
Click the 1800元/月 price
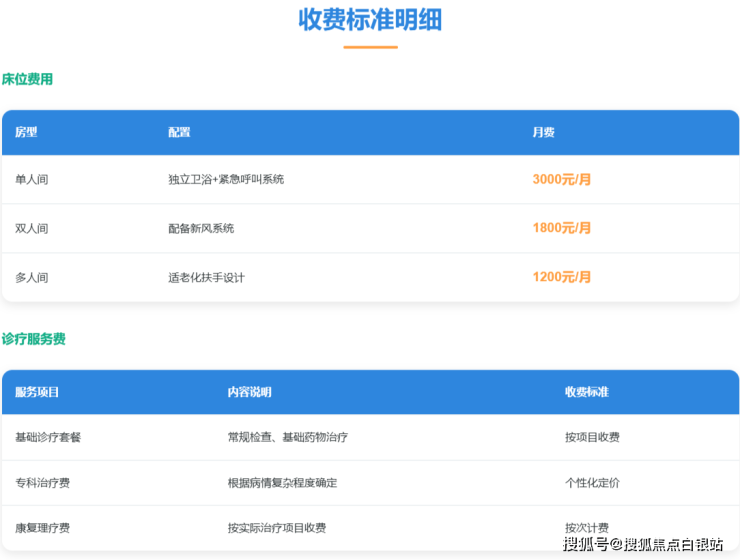(x=561, y=228)
